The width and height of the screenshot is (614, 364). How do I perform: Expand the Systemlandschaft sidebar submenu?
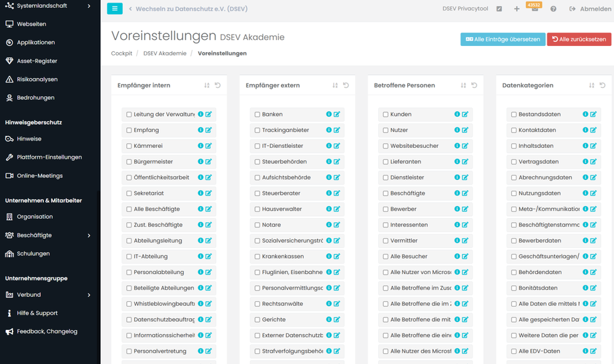89,6
